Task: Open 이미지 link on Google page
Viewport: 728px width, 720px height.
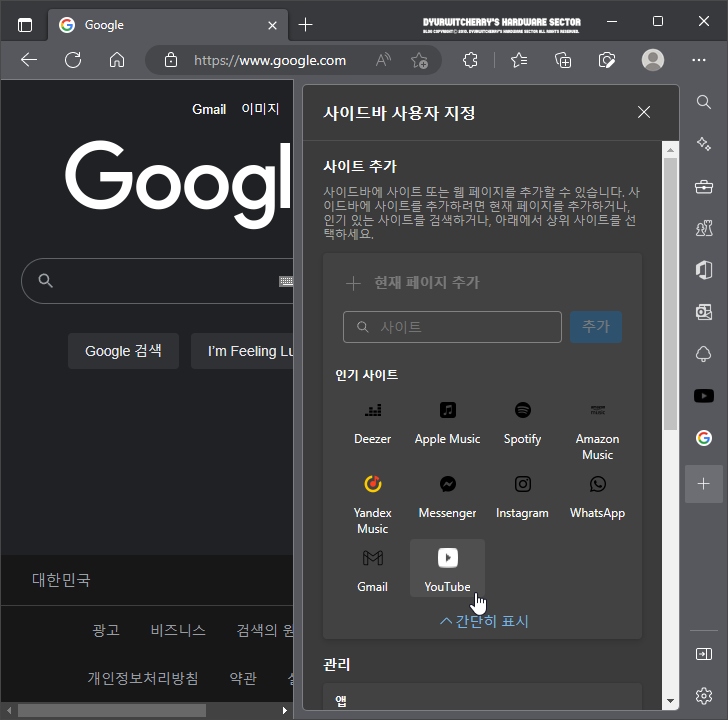Action: click(x=260, y=109)
